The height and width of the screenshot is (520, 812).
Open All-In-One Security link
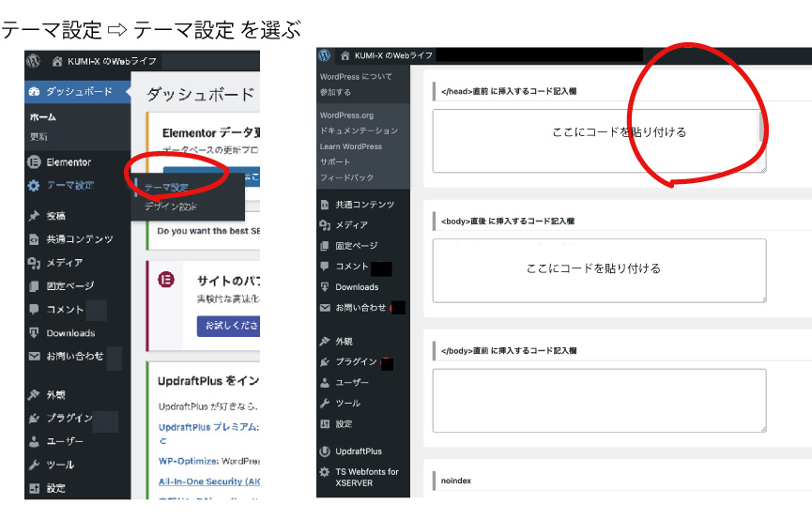coord(209,482)
